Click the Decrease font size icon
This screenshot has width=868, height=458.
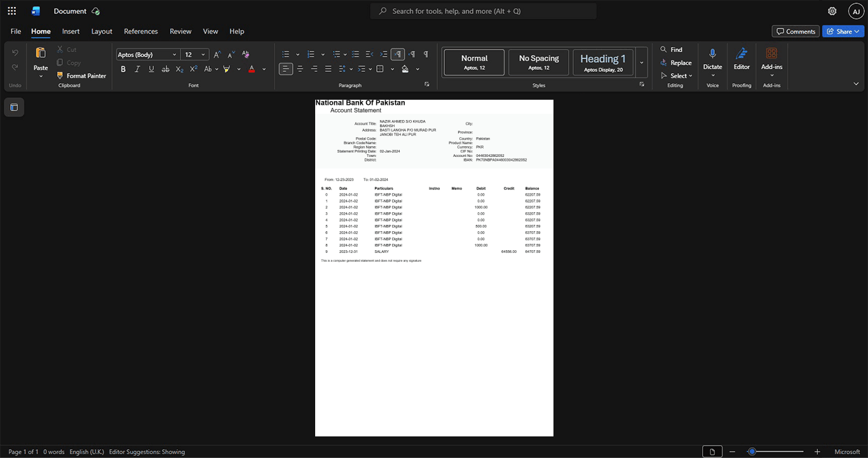[231, 55]
